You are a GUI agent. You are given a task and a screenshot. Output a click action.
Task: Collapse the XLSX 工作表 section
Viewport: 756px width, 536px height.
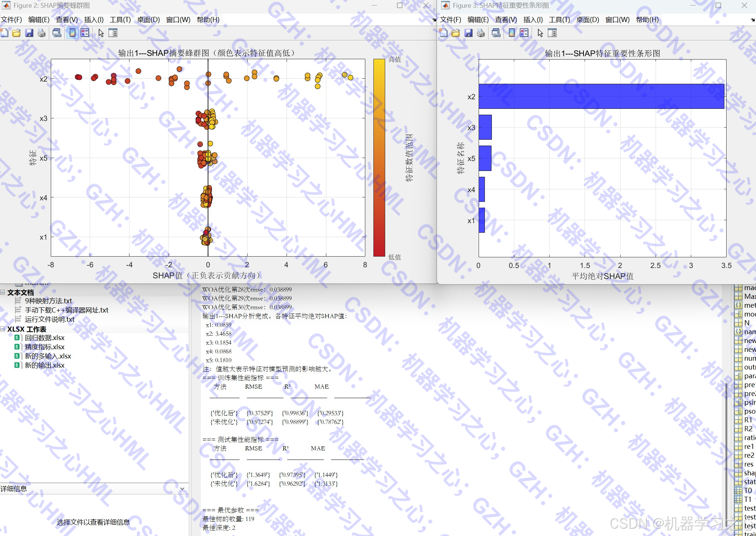[x=3, y=329]
